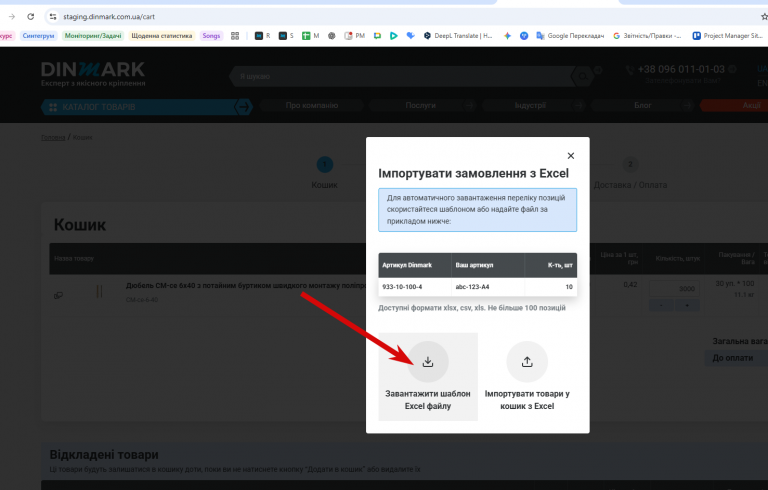Open the DeepL Translate bookmark
Image resolution: width=768 pixels, height=490 pixels.
(458, 36)
